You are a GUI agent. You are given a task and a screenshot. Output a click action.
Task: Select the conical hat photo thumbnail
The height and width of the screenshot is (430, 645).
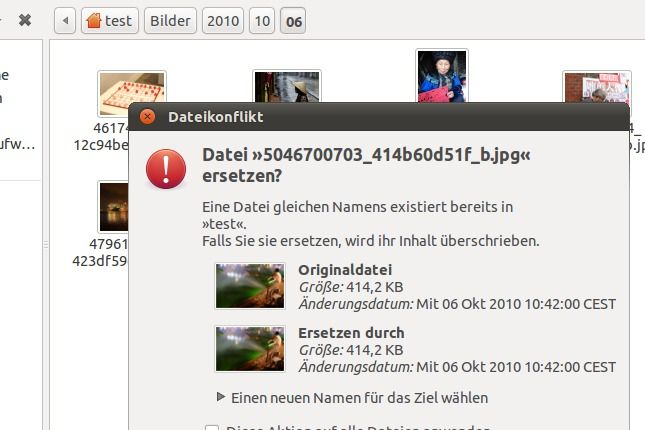pos(286,86)
